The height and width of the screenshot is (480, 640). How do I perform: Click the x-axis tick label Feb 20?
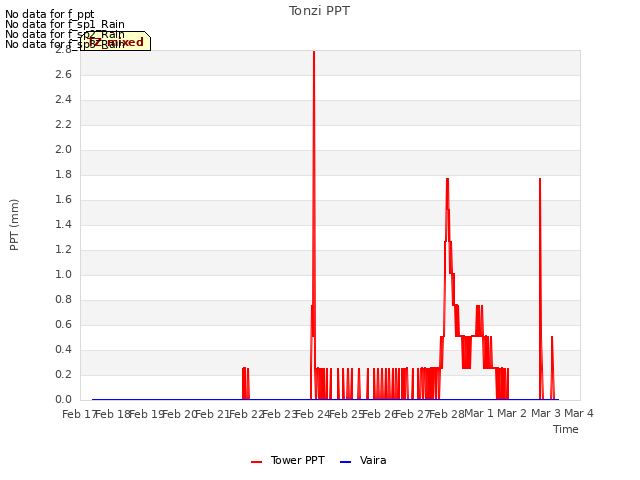pos(179,414)
